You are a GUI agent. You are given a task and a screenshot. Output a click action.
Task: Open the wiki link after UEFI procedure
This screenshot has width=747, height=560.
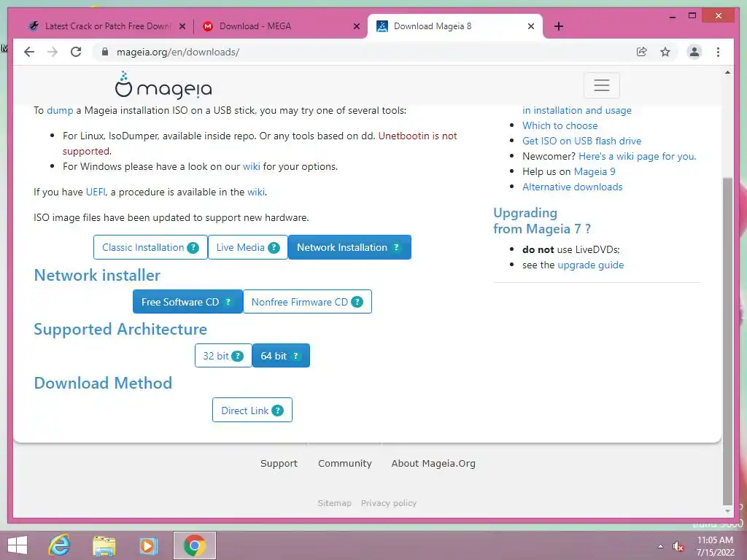point(256,192)
